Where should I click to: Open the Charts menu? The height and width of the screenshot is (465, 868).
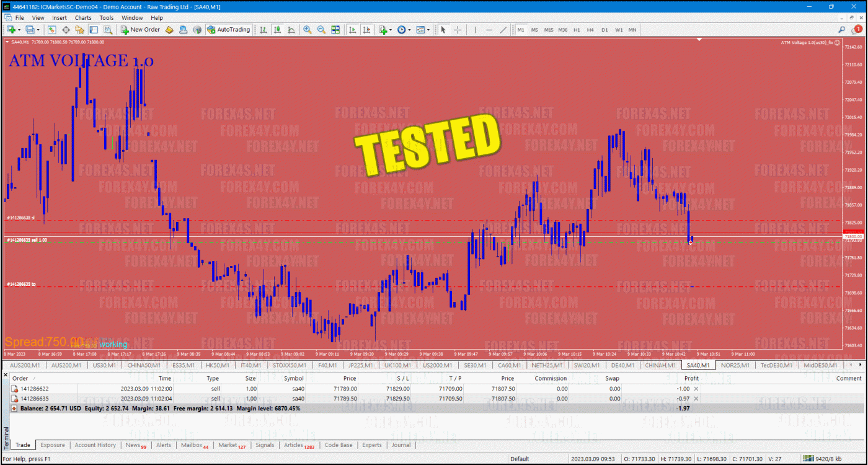point(82,18)
